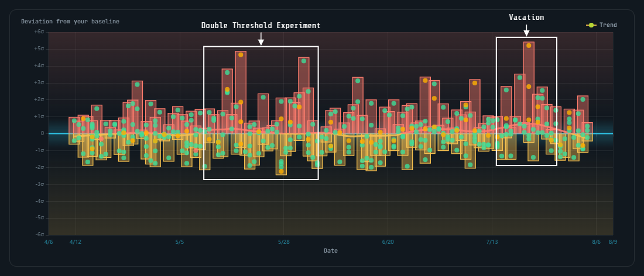This screenshot has width=644, height=276.
Task: Select the green dot near +4.3σ before 6/1
Action: coord(303,61)
